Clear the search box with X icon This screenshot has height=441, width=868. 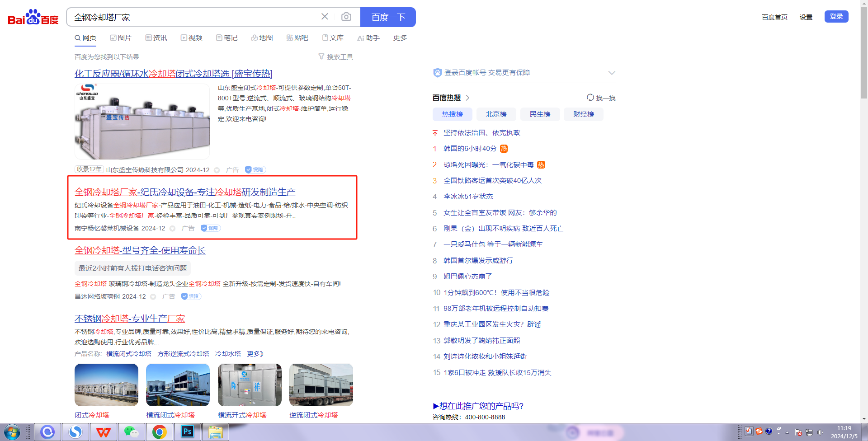[325, 17]
